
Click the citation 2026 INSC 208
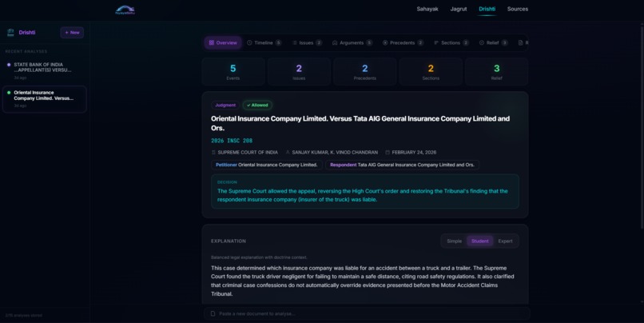(232, 141)
